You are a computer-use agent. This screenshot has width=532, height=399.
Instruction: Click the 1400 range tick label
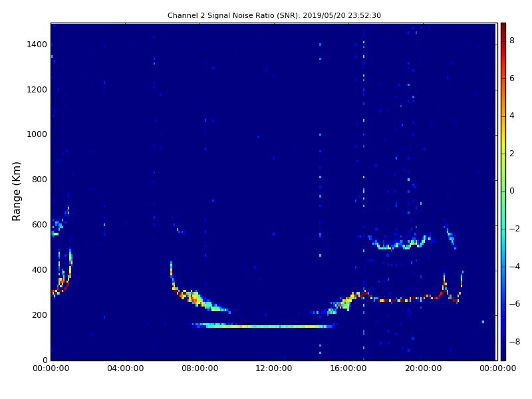point(37,45)
